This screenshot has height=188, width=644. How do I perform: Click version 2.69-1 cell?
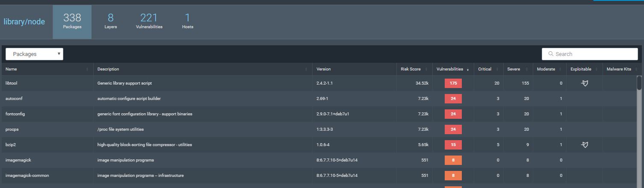[x=322, y=99]
